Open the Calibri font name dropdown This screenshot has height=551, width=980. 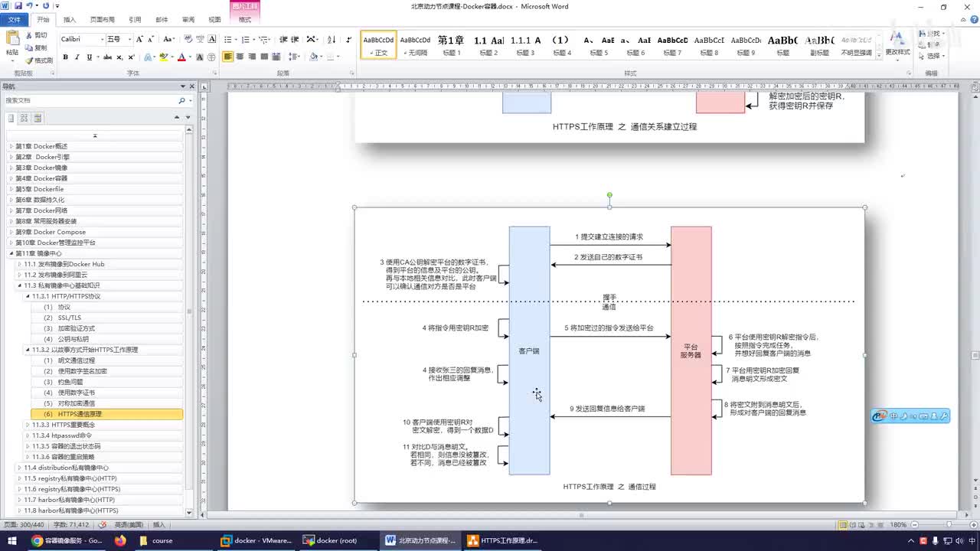pyautogui.click(x=103, y=39)
